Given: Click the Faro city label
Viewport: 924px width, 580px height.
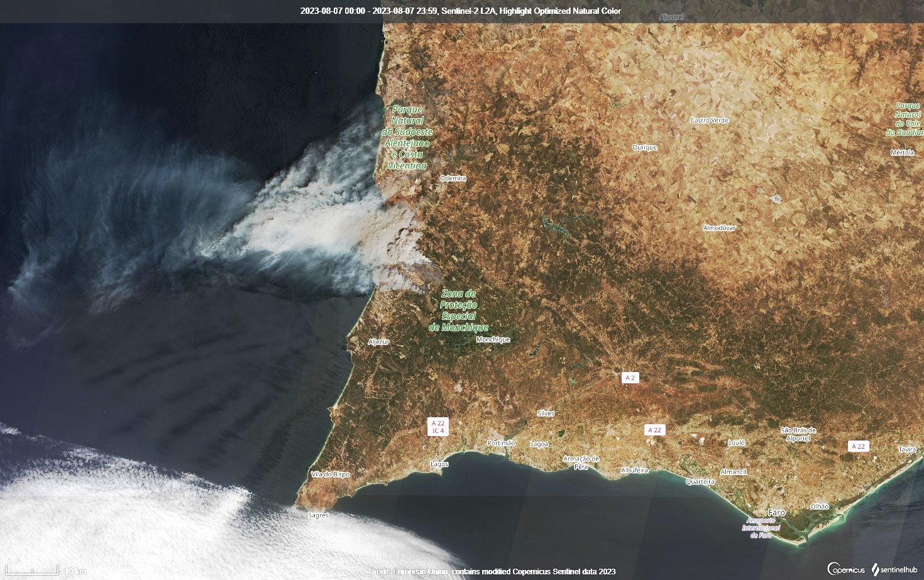Looking at the screenshot, I should click(776, 512).
